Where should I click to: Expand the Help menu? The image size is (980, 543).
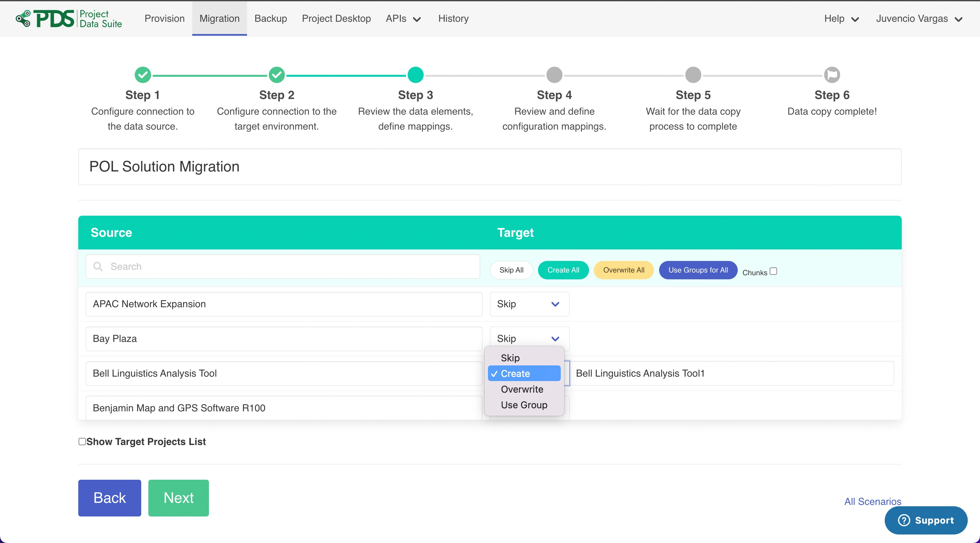[841, 19]
